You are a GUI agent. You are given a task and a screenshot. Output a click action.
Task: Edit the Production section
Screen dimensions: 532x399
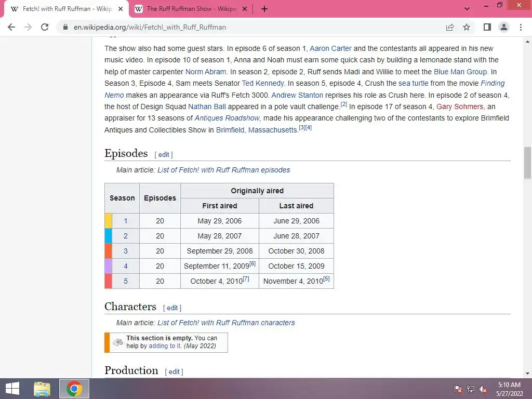click(x=174, y=372)
